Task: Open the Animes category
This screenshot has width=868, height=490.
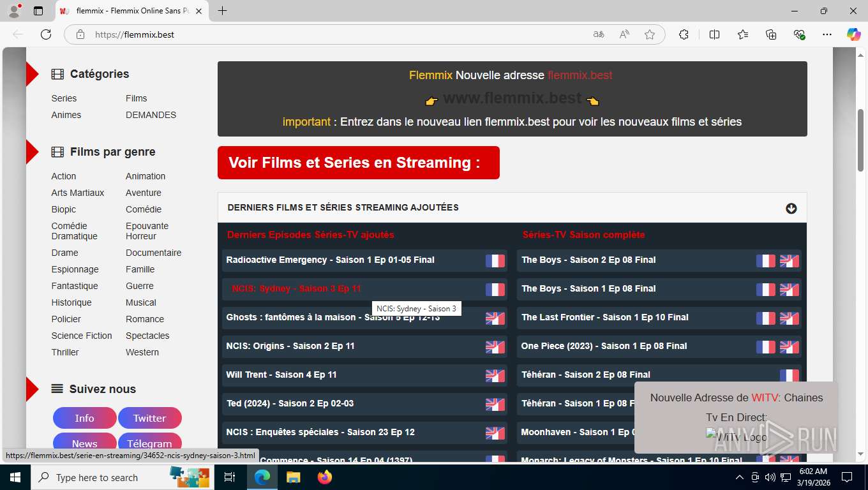Action: (66, 115)
